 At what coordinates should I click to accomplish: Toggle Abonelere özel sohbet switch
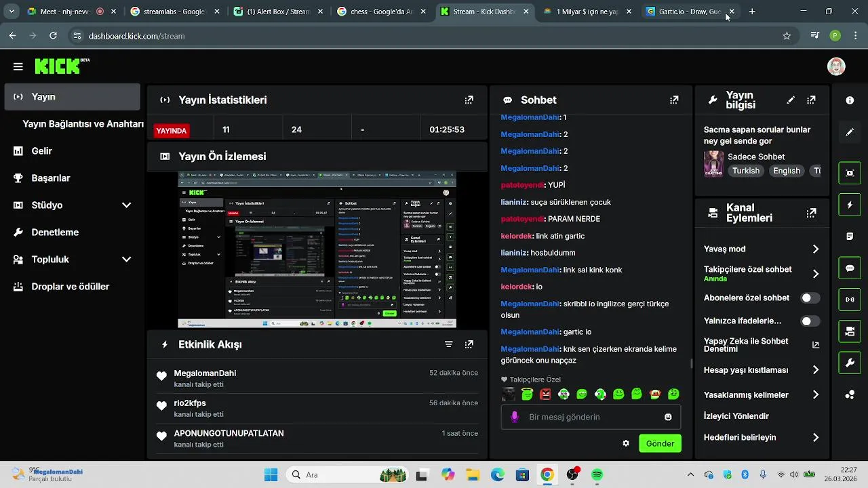point(810,298)
